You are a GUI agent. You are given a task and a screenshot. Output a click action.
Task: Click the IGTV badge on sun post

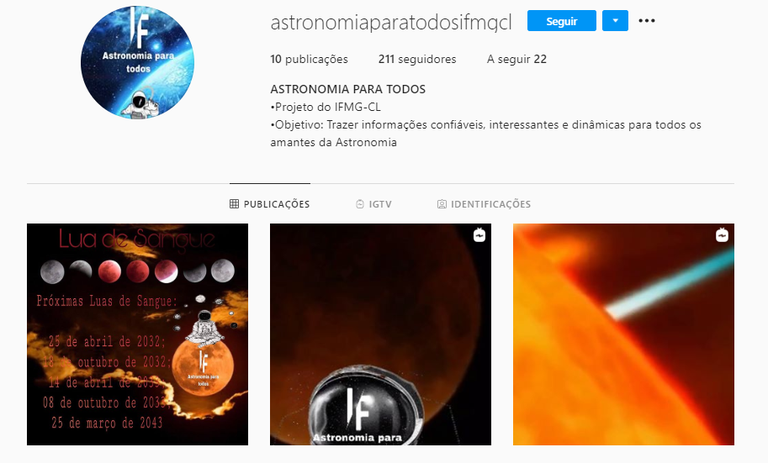[722, 235]
